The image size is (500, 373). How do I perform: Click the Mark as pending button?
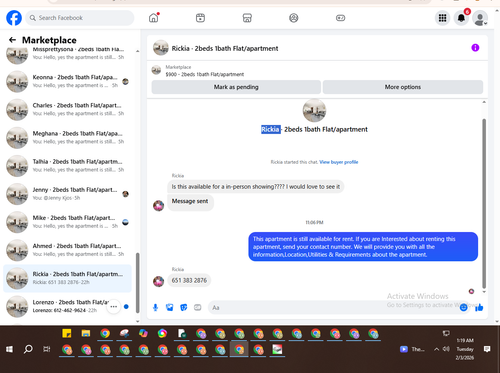(x=236, y=87)
